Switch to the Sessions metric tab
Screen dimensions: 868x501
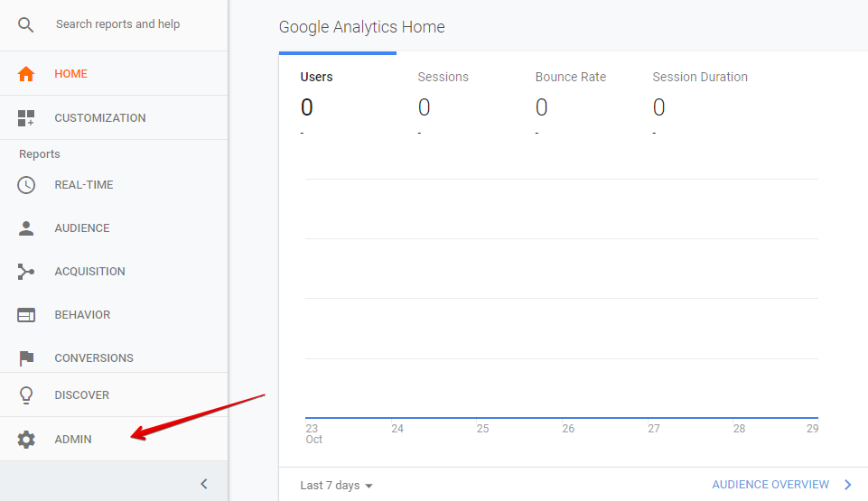coord(443,78)
